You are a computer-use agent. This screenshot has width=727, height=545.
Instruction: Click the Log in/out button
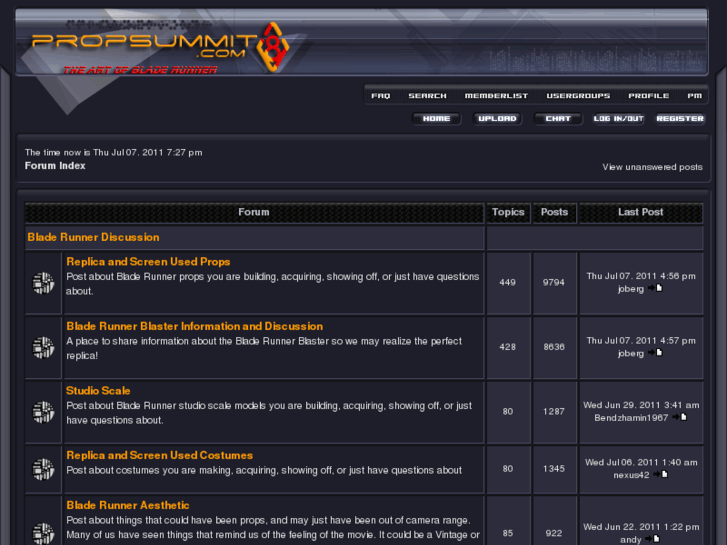(x=619, y=119)
